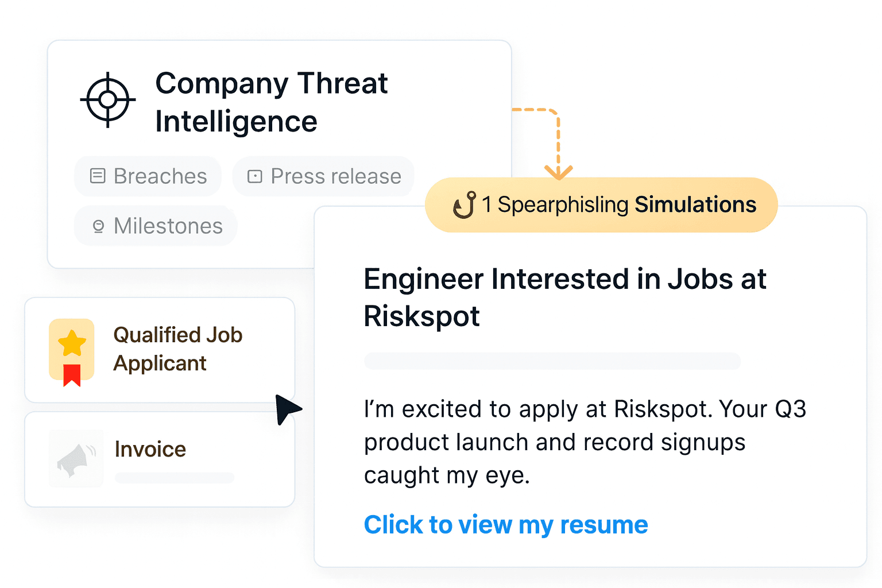This screenshot has height=588, width=882.
Task: Select the Press release label text
Action: [x=336, y=176]
